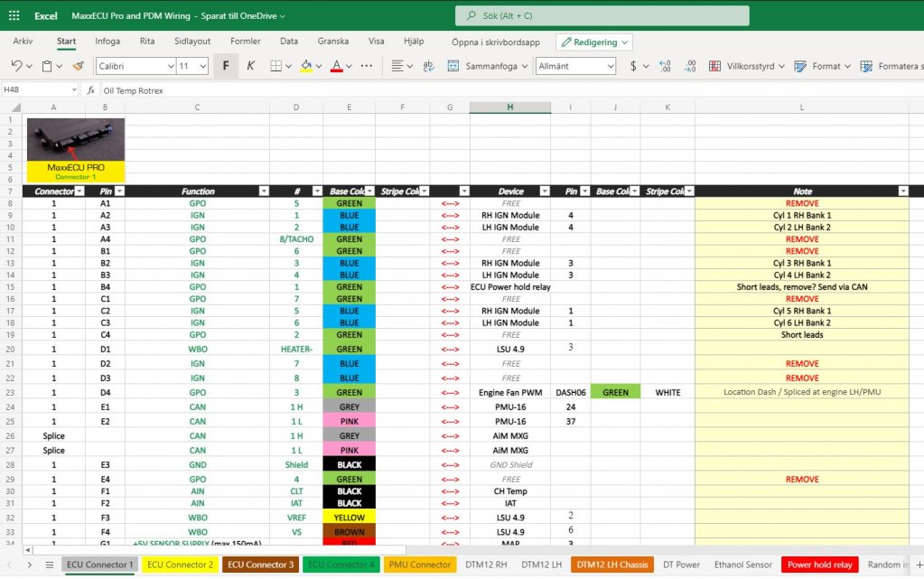Switch to Ethanol Sensor sheet
This screenshot has width=924, height=579.
click(x=743, y=565)
